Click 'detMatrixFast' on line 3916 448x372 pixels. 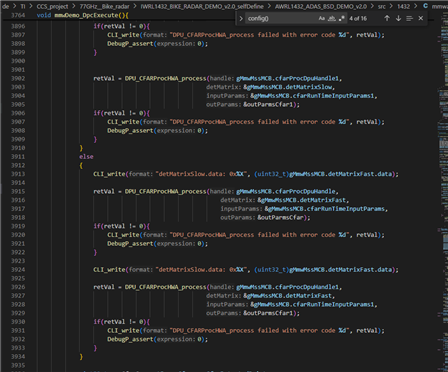tap(323, 200)
